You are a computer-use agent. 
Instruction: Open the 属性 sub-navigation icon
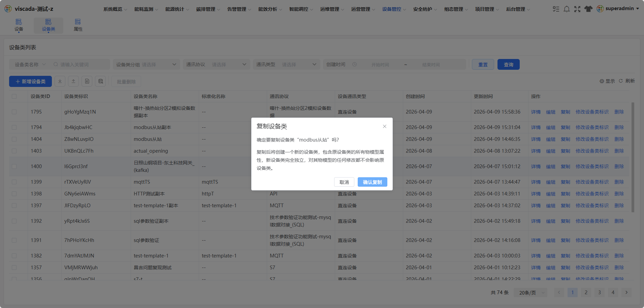[x=78, y=22]
